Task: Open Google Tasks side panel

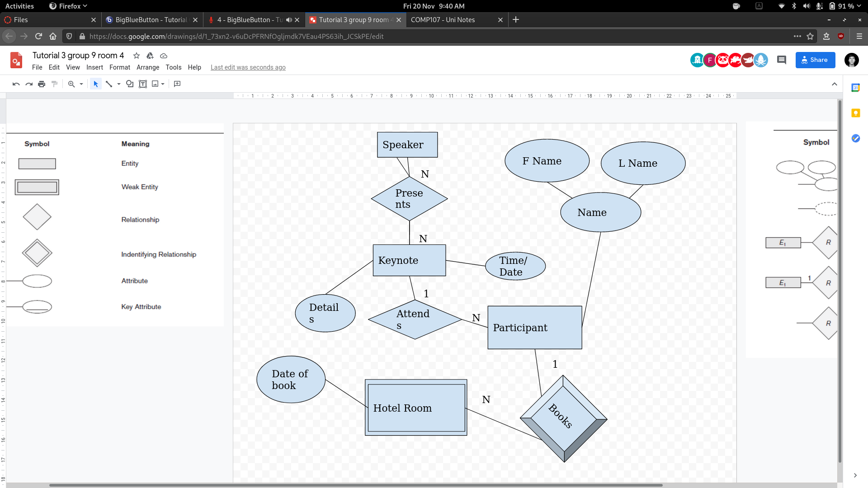Action: click(855, 138)
